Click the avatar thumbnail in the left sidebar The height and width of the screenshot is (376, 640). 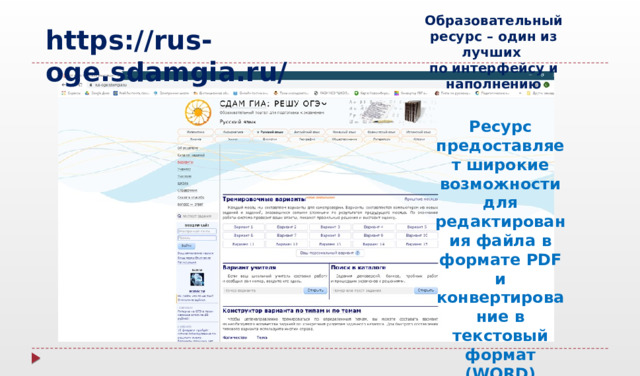click(x=197, y=279)
